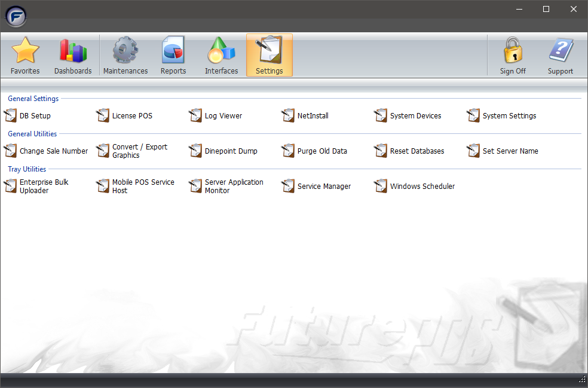Launch Enterprise Bulk Uploader text link
Screen dimensions: 588x388
(44, 186)
